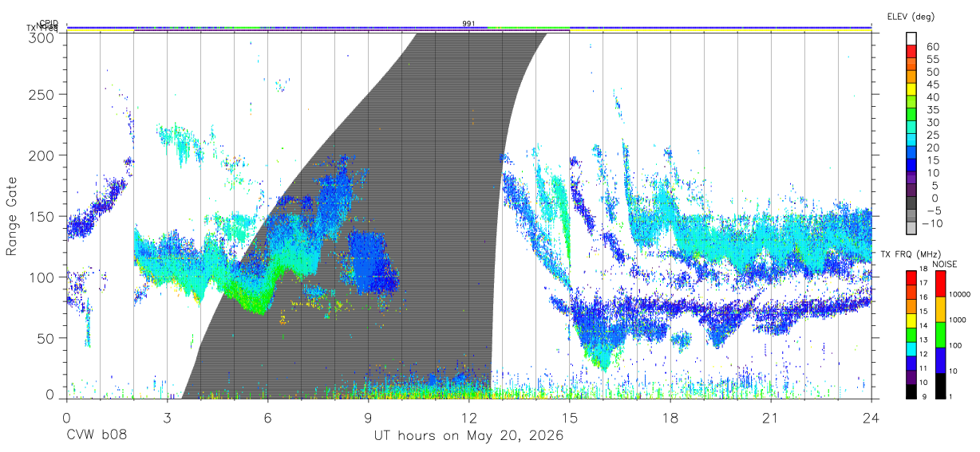Click the red NOISE segment above 10000
980x452 pixels.
tap(940, 283)
